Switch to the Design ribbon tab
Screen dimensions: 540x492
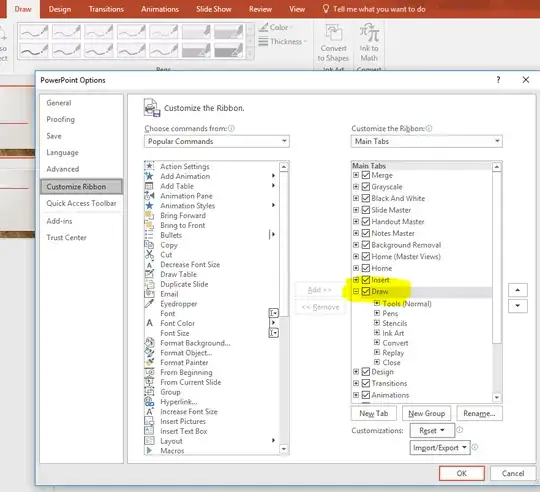[60, 9]
